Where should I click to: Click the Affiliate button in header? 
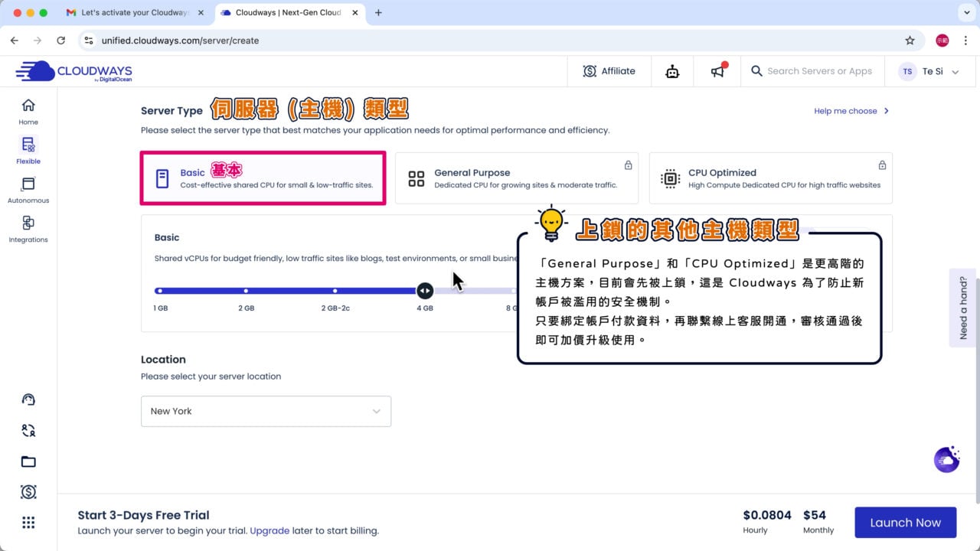[x=609, y=71]
